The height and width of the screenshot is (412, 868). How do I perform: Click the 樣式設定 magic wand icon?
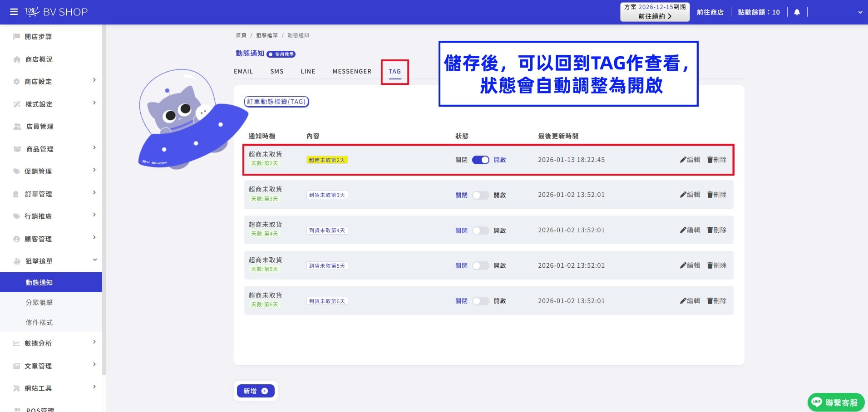[x=17, y=104]
